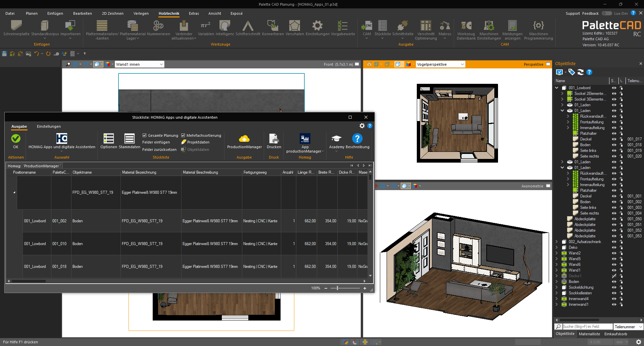
Task: Click Felder zurücksetzen
Action: coord(159,150)
